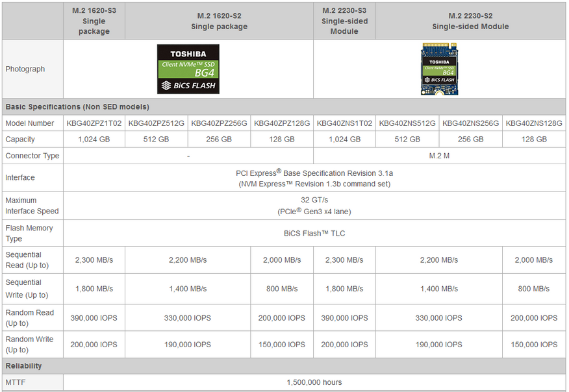The width and height of the screenshot is (569, 392).
Task: Click the Capacity row label
Action: tap(20, 140)
